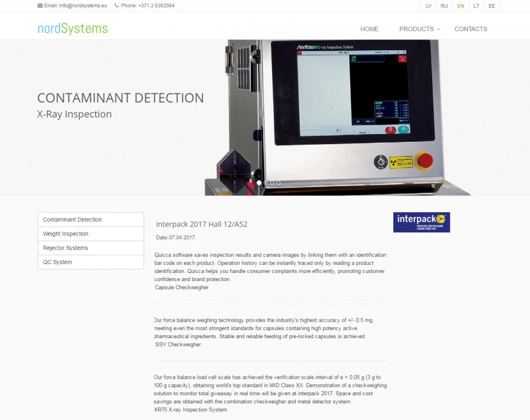Open the Home menu item
This screenshot has height=420, width=530.
pos(369,29)
